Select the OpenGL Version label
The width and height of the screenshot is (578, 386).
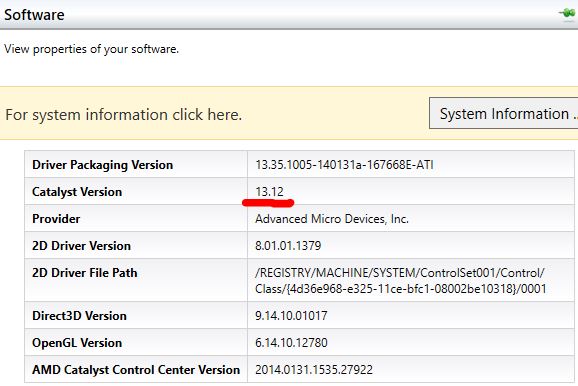tap(77, 343)
